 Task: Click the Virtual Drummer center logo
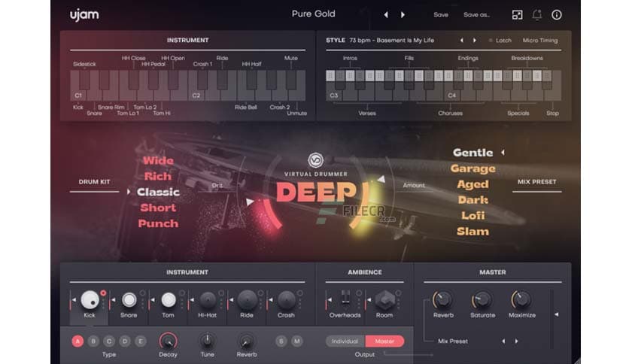[x=316, y=160]
